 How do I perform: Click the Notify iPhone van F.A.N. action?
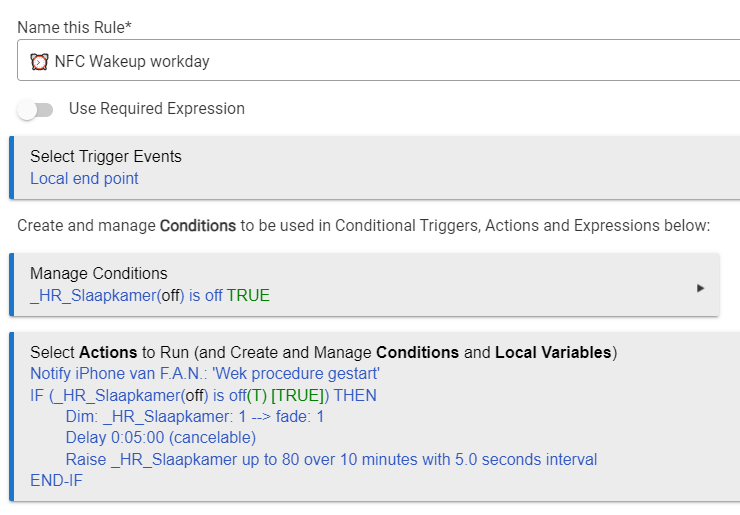pos(205,373)
